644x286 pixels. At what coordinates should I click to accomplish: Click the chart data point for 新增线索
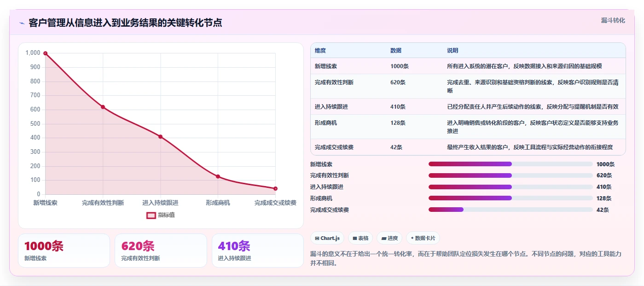(45, 53)
